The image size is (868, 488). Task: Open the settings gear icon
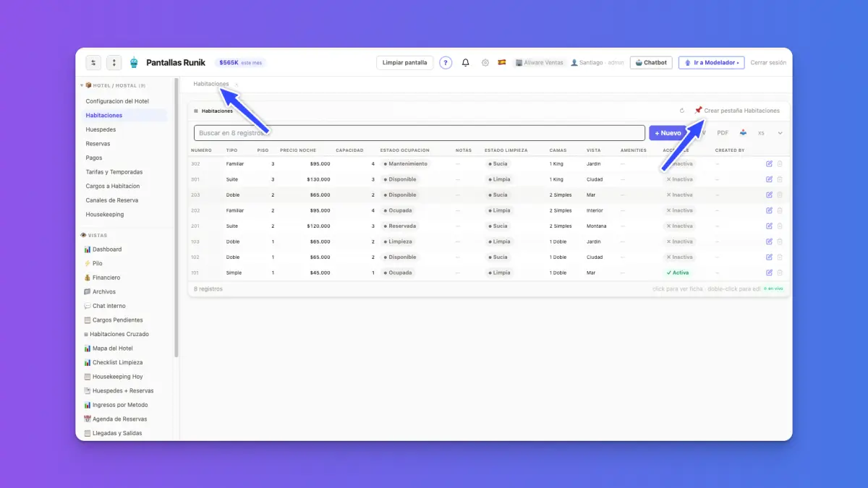coord(485,63)
